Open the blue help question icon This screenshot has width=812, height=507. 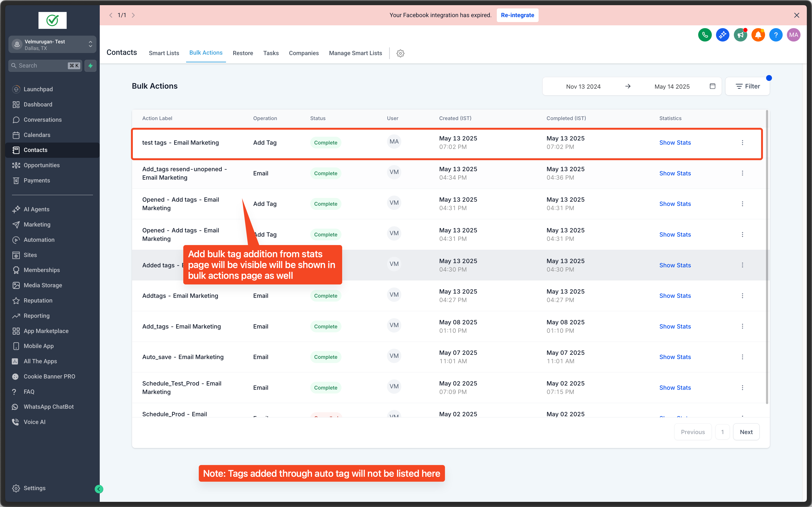pos(776,35)
